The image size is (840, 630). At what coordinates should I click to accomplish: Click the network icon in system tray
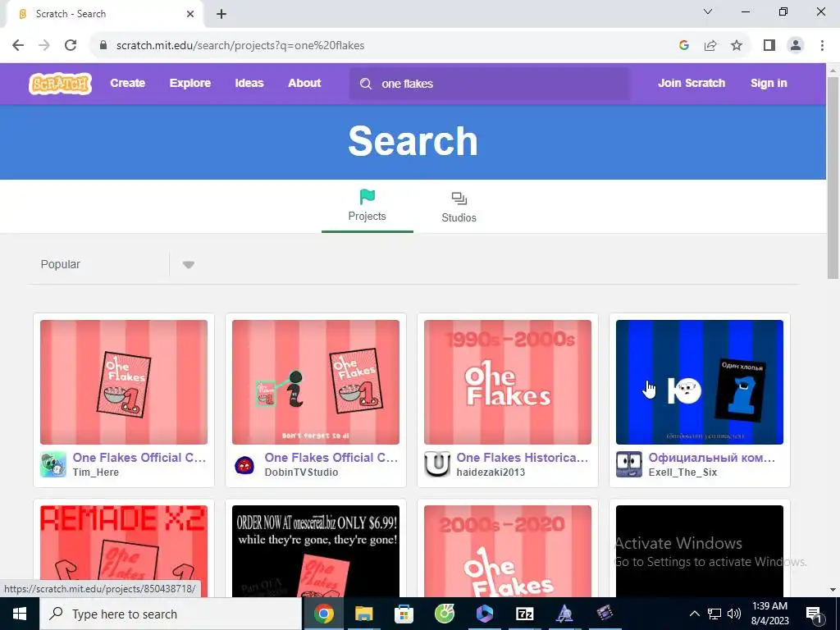point(714,614)
